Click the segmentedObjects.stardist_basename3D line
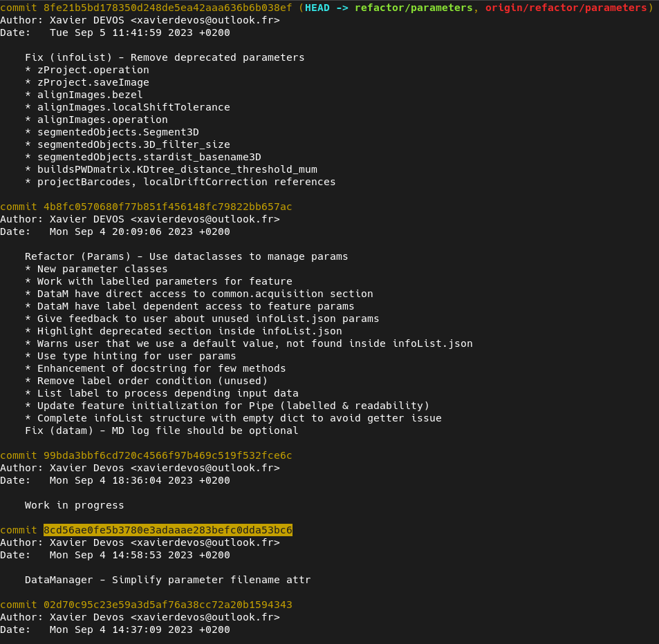 click(143, 157)
